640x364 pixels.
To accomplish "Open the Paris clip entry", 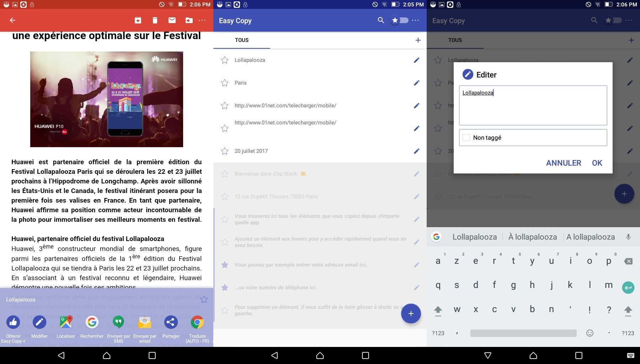I will pyautogui.click(x=241, y=83).
